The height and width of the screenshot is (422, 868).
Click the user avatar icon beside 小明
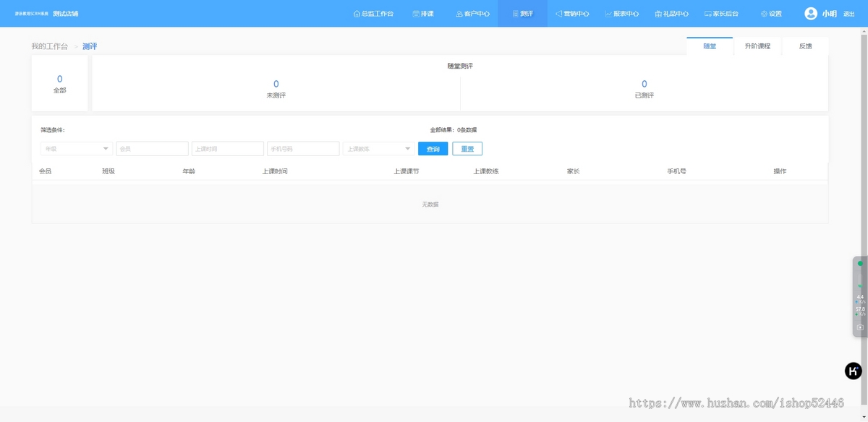click(x=811, y=14)
